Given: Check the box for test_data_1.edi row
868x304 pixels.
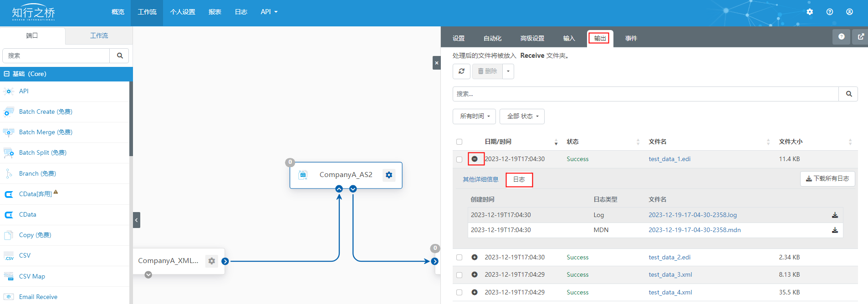Looking at the screenshot, I should [x=459, y=159].
